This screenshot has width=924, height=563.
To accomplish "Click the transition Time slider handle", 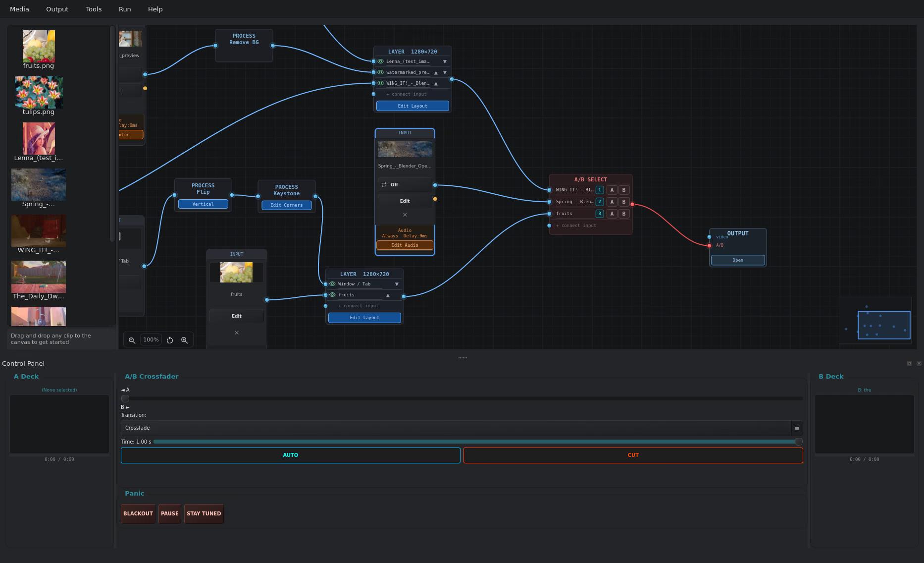I will pos(798,442).
